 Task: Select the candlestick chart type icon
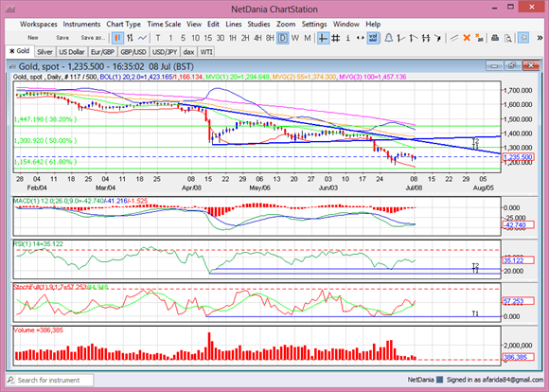[117, 38]
